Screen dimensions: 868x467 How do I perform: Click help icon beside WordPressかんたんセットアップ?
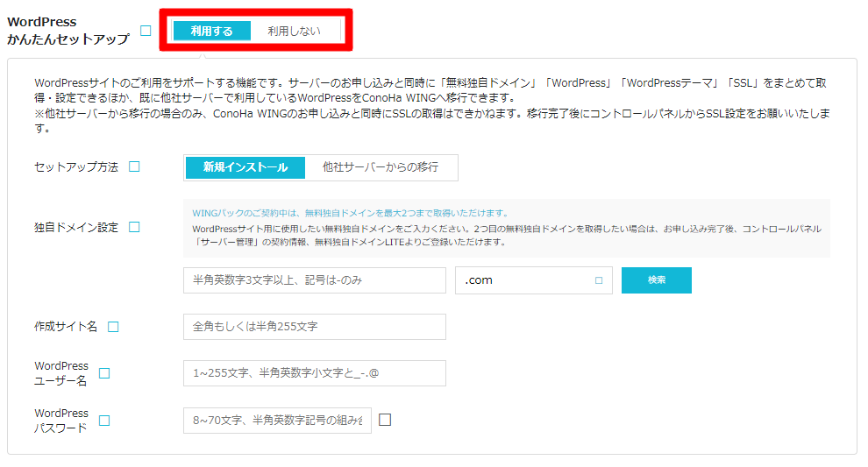coord(146,31)
